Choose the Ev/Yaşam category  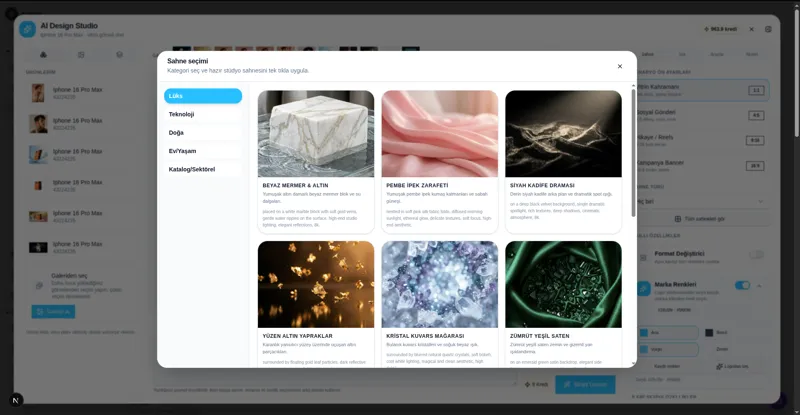[203, 151]
